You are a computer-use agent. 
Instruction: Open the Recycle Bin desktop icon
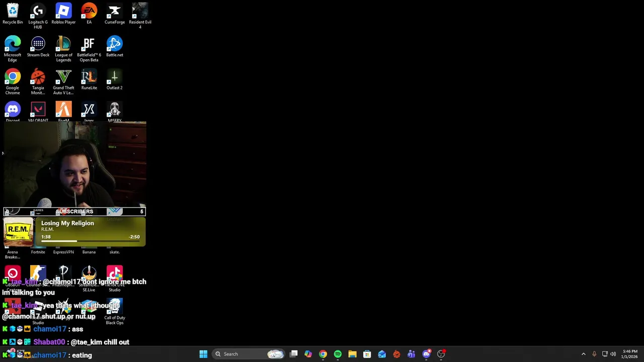point(13,14)
